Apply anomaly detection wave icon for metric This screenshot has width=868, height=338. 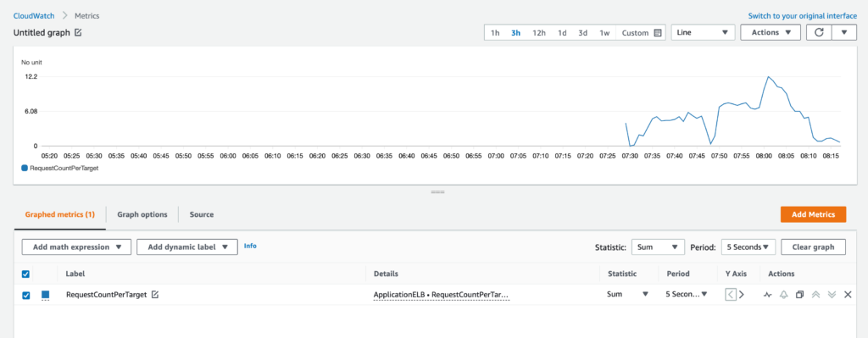click(767, 295)
